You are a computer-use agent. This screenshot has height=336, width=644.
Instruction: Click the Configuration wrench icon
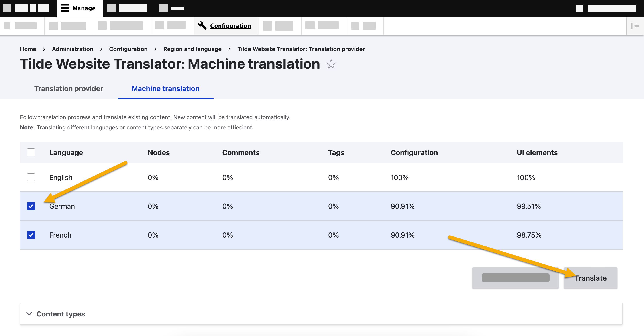(202, 26)
